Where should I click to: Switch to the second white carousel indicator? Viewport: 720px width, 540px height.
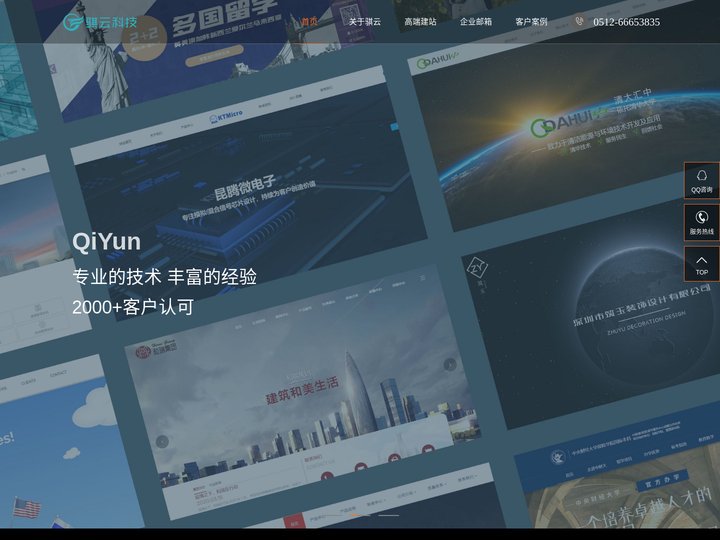[388, 515]
